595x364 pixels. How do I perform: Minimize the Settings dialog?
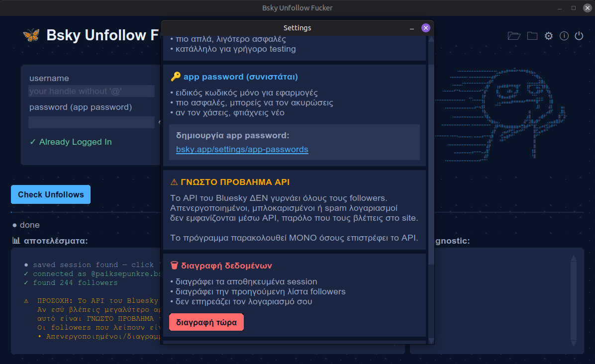tap(412, 28)
